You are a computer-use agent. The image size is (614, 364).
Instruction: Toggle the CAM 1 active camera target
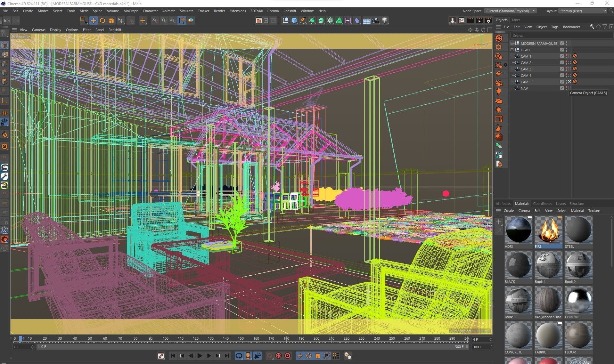[x=570, y=56]
